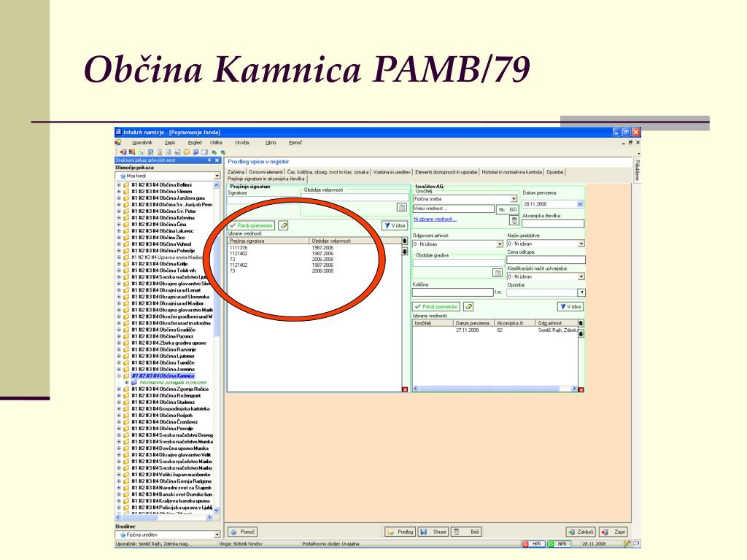Open Elementi dostopnosti in uporabe tab

click(446, 172)
